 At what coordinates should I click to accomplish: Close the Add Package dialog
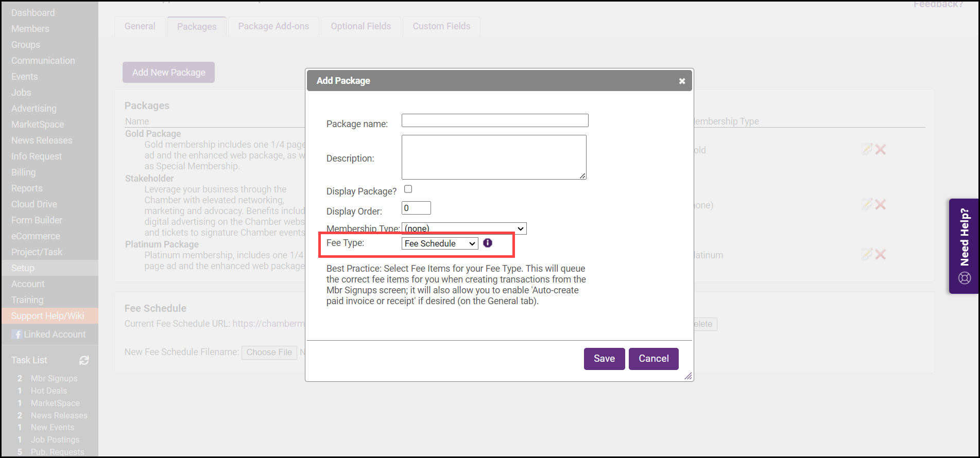(682, 81)
